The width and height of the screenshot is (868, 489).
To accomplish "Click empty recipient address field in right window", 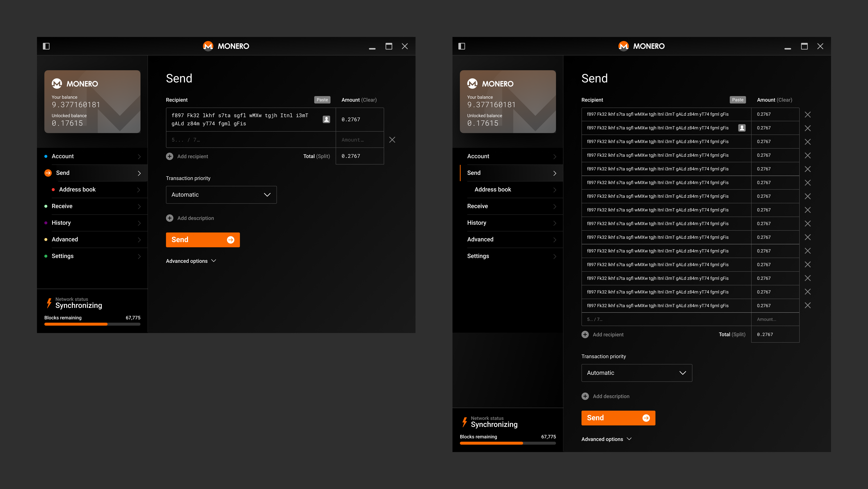I will pos(666,319).
